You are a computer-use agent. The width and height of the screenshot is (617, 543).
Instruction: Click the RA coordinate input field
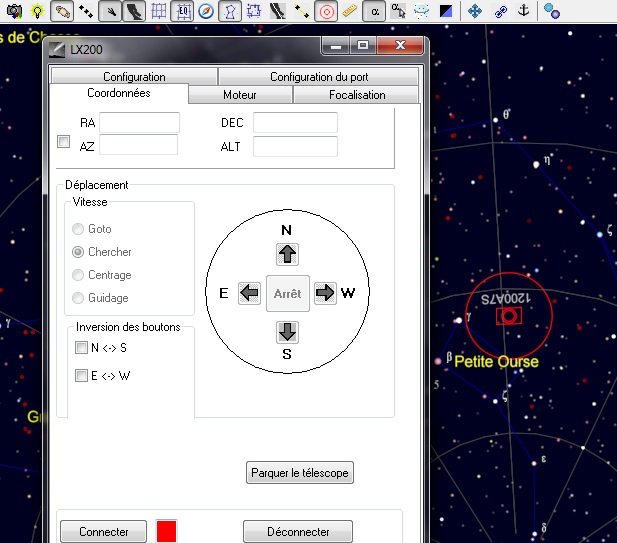[139, 122]
